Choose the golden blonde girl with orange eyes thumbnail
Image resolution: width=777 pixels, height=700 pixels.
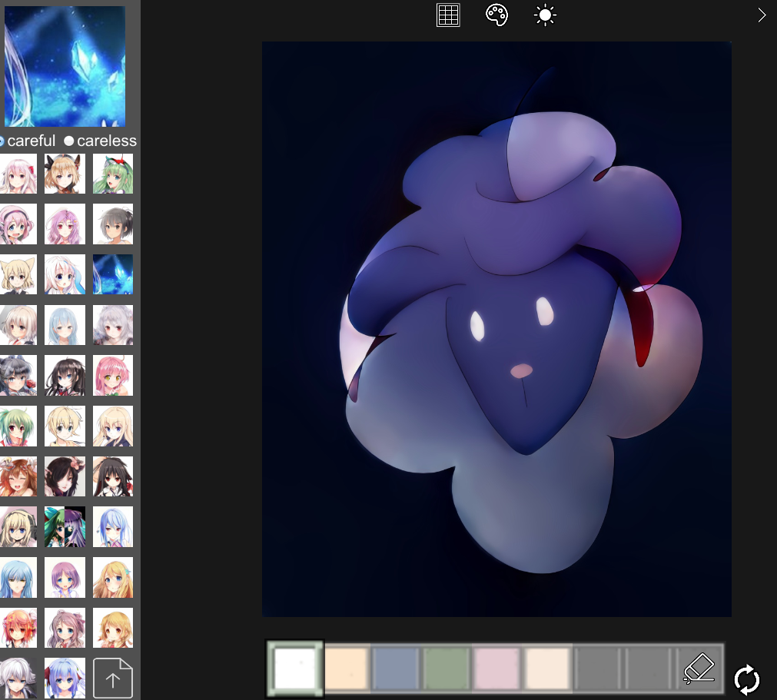(113, 628)
